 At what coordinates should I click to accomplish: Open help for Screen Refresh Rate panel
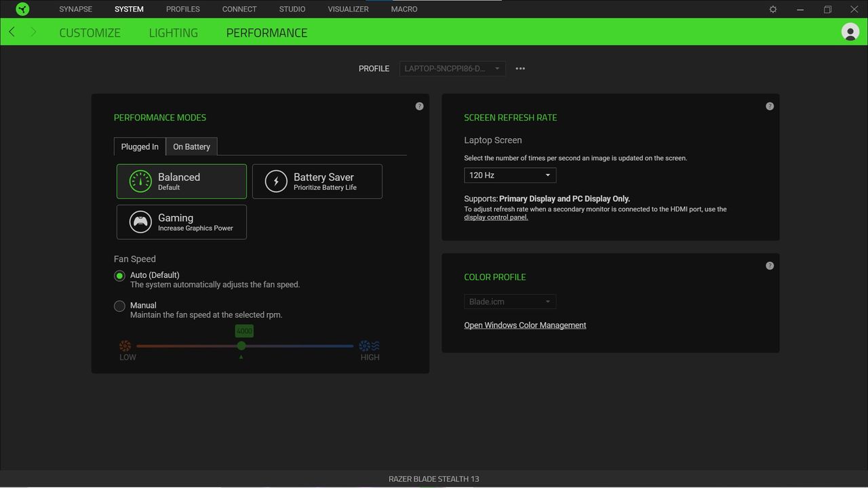point(770,106)
